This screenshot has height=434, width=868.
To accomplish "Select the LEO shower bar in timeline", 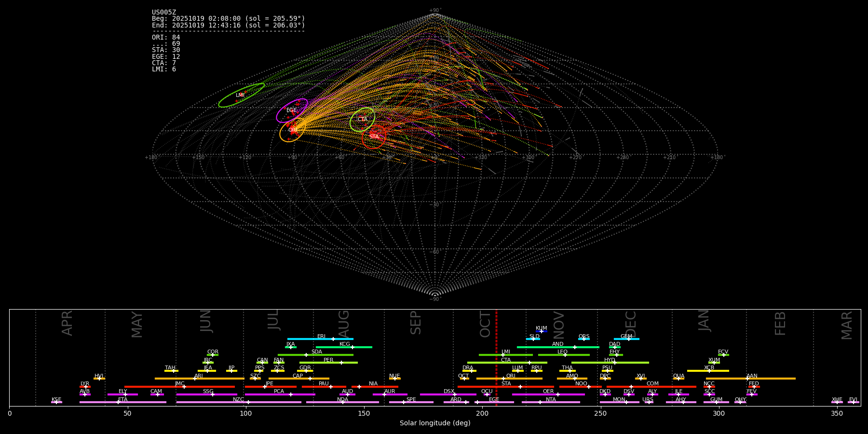I will (564, 355).
